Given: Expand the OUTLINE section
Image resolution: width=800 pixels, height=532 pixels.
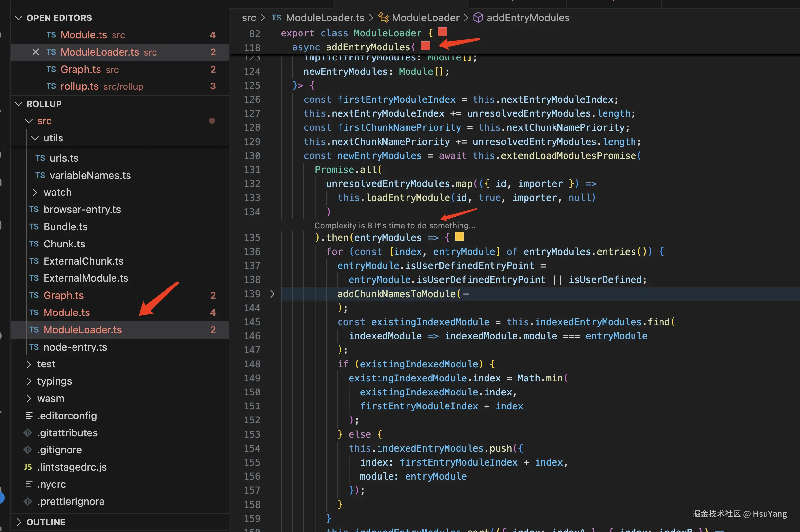Looking at the screenshot, I should point(19,522).
